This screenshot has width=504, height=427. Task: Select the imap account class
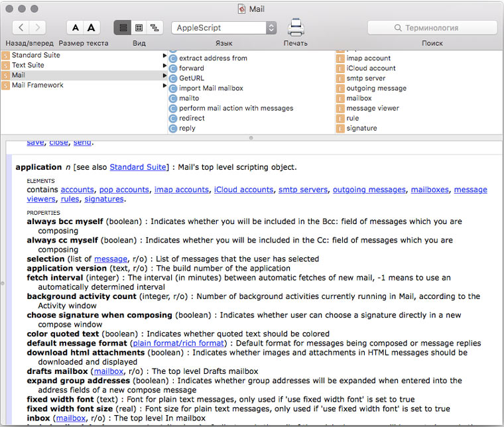pyautogui.click(x=368, y=58)
